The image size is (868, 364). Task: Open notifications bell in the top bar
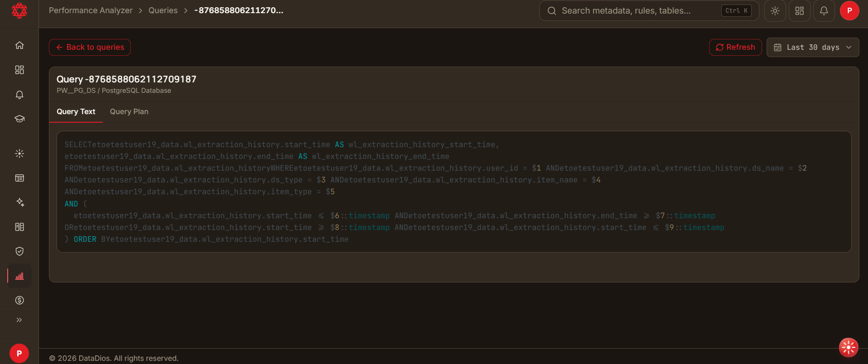pyautogui.click(x=824, y=11)
